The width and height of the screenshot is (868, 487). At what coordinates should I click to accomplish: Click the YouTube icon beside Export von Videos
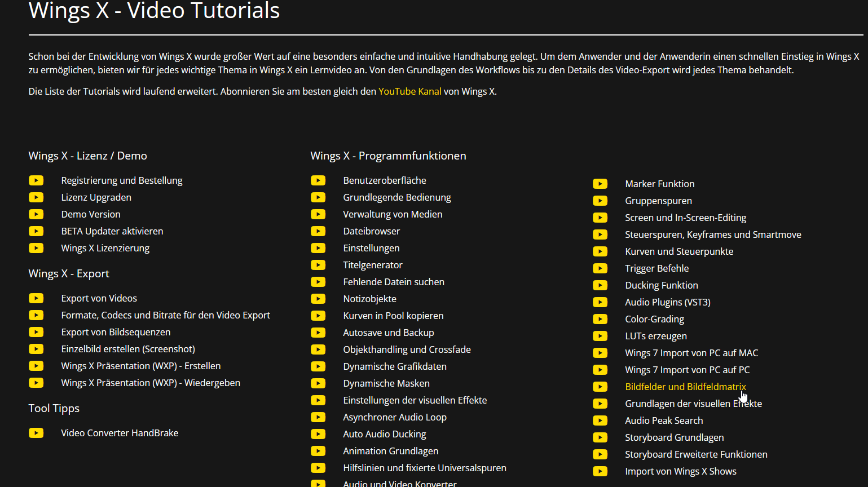coord(36,298)
